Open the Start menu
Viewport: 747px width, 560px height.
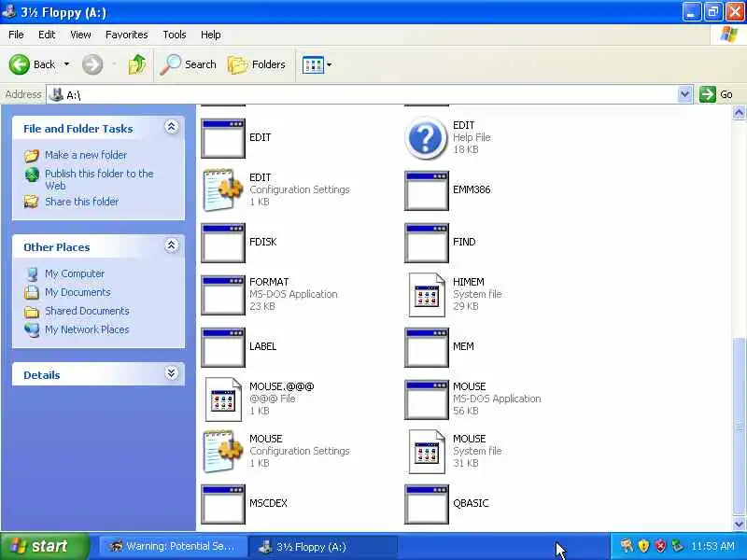[x=44, y=546]
